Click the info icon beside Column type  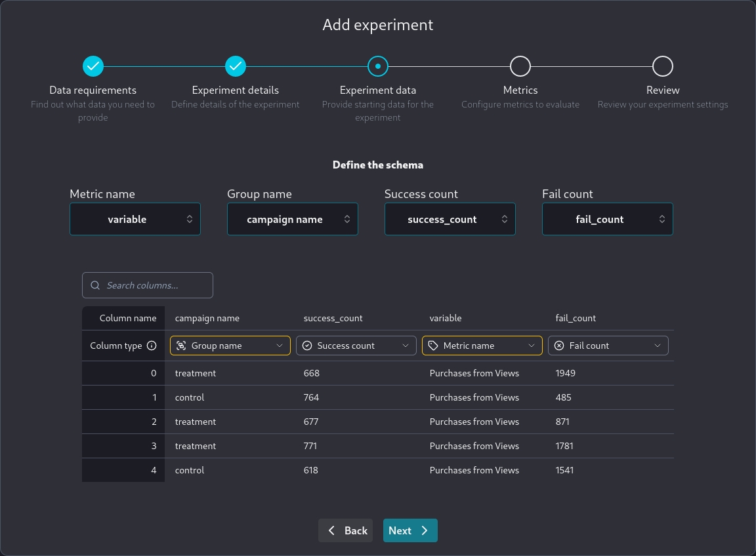point(152,346)
